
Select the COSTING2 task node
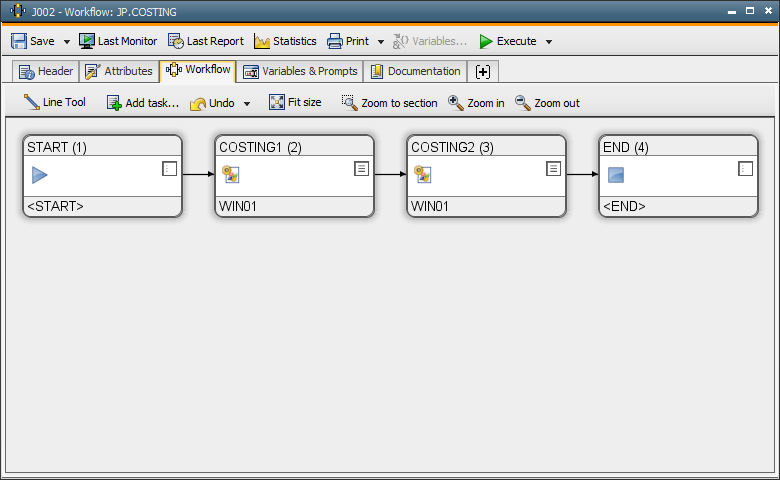click(486, 176)
